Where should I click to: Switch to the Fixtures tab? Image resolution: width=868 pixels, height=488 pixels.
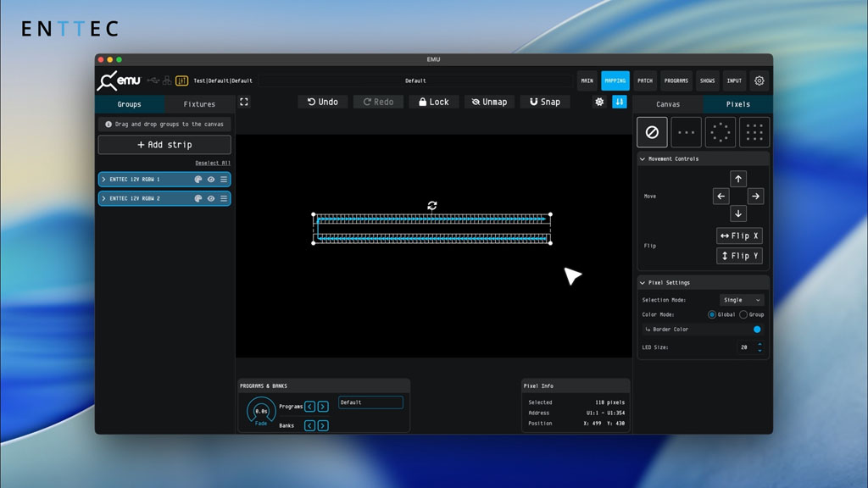(199, 104)
